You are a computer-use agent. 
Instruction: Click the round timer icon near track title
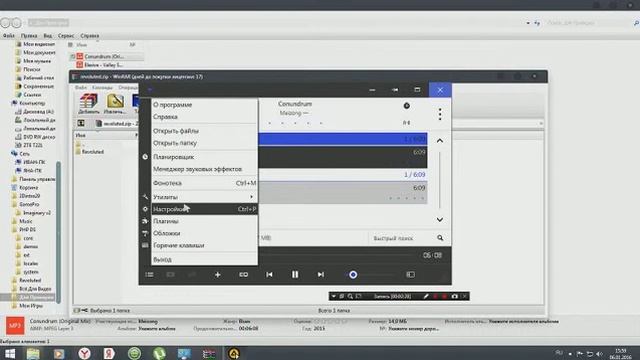click(x=407, y=106)
